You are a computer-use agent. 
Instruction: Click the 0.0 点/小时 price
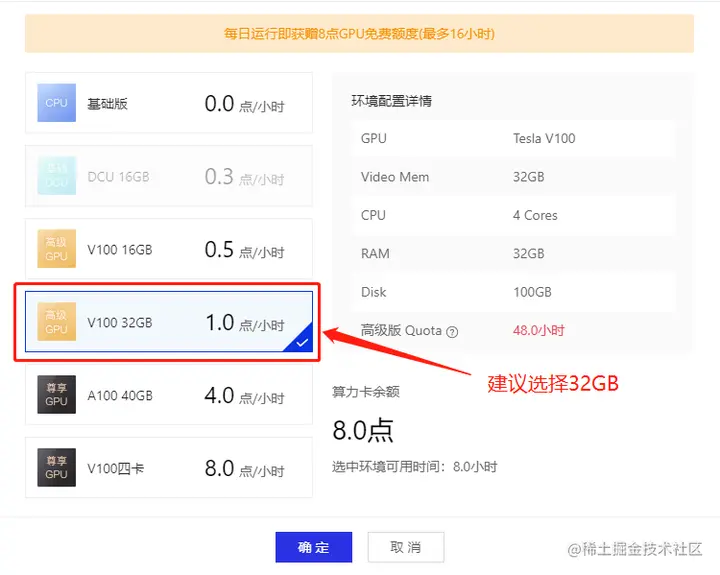pyautogui.click(x=245, y=104)
